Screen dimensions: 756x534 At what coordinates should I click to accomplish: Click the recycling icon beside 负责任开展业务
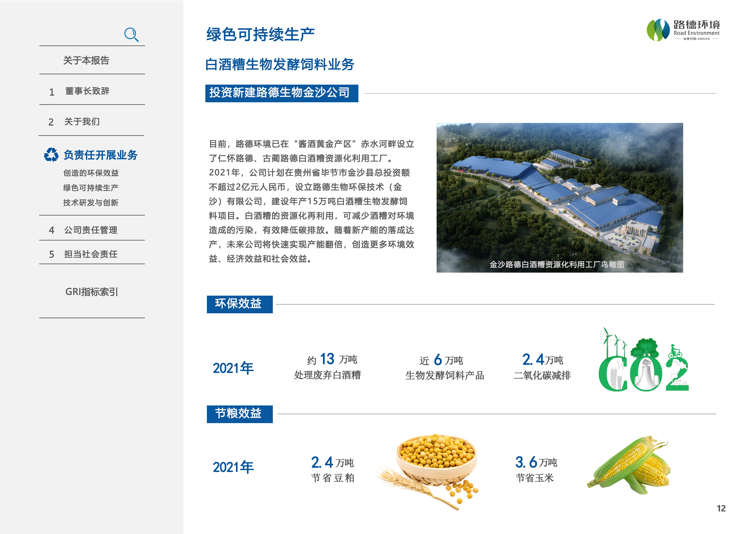[x=51, y=155]
